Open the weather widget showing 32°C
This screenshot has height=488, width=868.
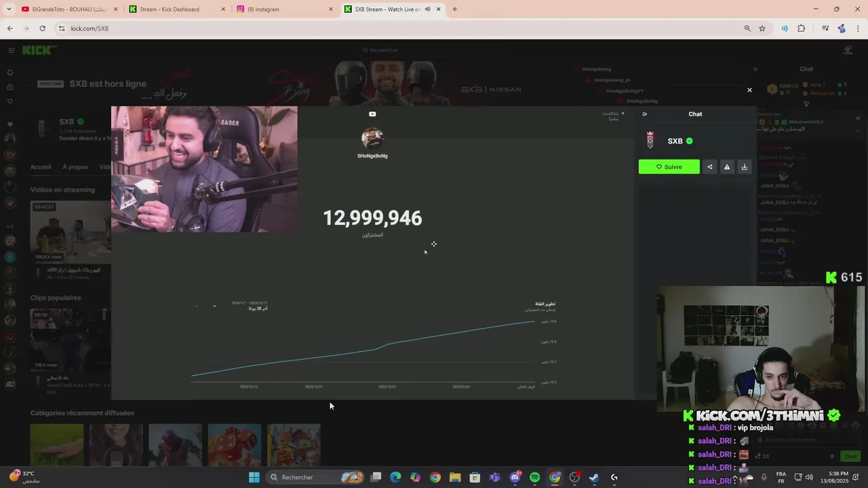(26, 476)
